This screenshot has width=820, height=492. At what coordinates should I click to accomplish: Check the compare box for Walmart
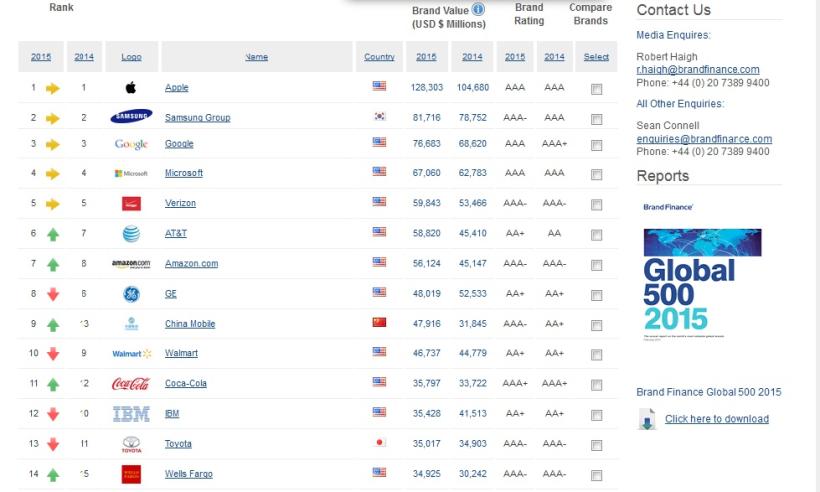pyautogui.click(x=597, y=354)
